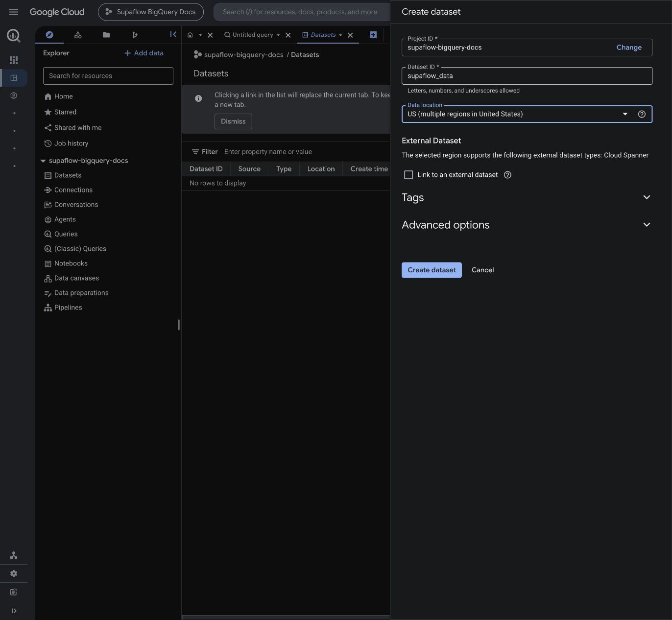Open Job history in Explorer
The height and width of the screenshot is (620, 672).
[71, 143]
